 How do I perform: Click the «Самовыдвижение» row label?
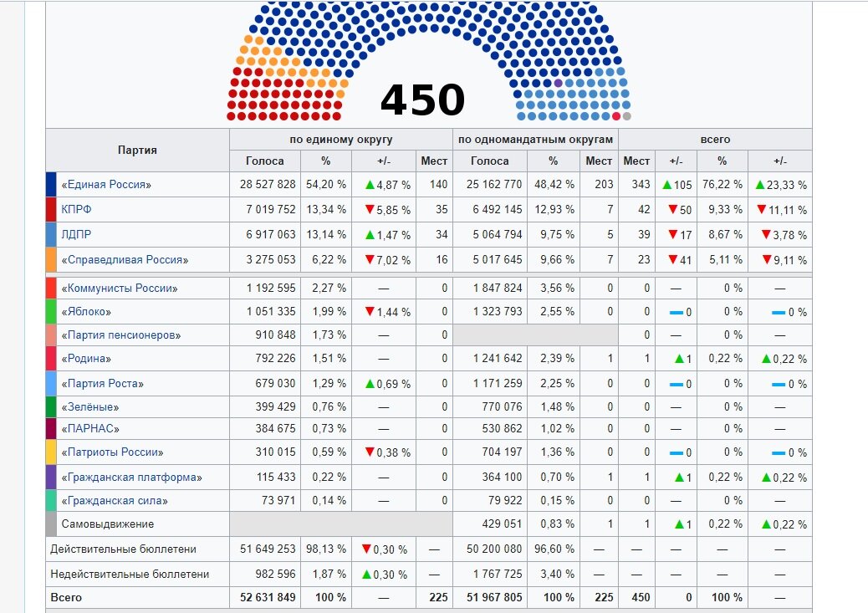[x=107, y=524]
